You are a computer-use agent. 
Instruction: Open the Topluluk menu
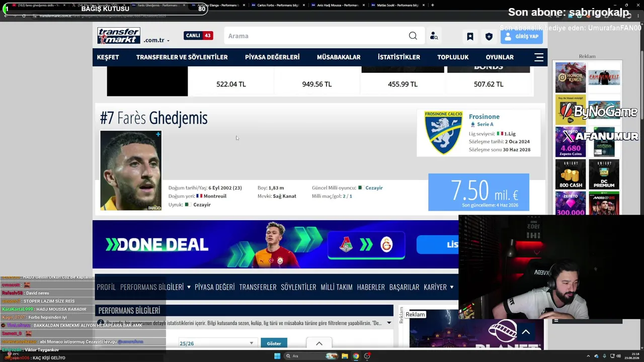(x=453, y=57)
